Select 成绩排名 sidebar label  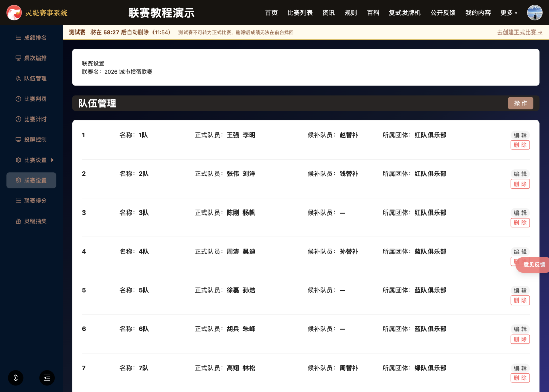click(36, 38)
